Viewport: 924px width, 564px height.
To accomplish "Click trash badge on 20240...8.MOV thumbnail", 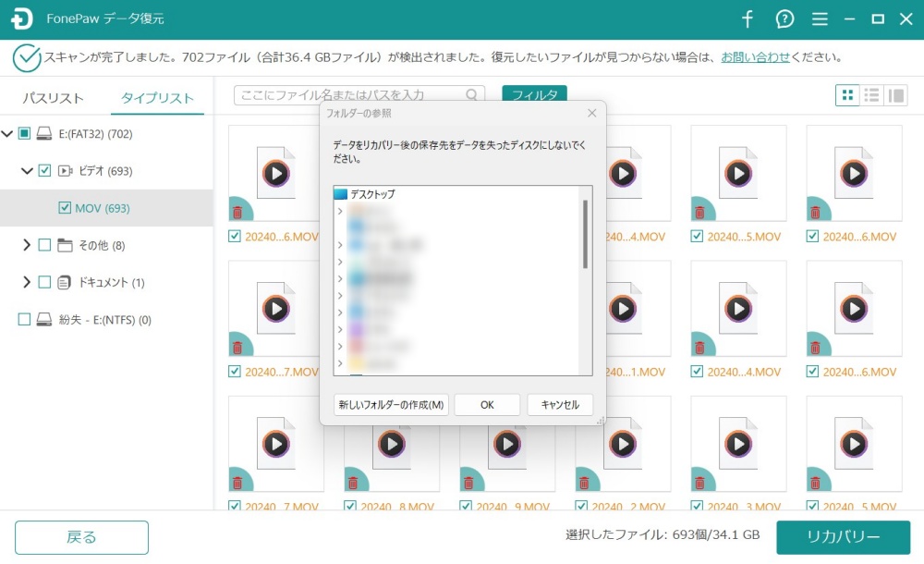I will (353, 484).
